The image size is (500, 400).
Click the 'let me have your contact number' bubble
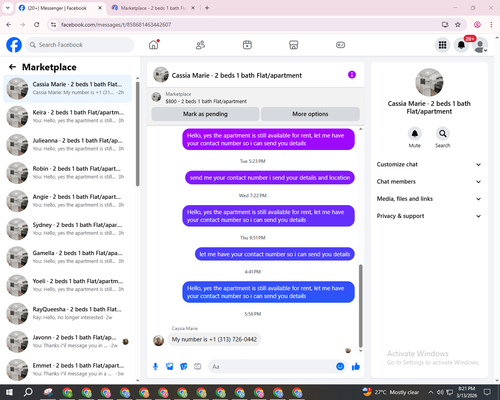[x=275, y=254]
